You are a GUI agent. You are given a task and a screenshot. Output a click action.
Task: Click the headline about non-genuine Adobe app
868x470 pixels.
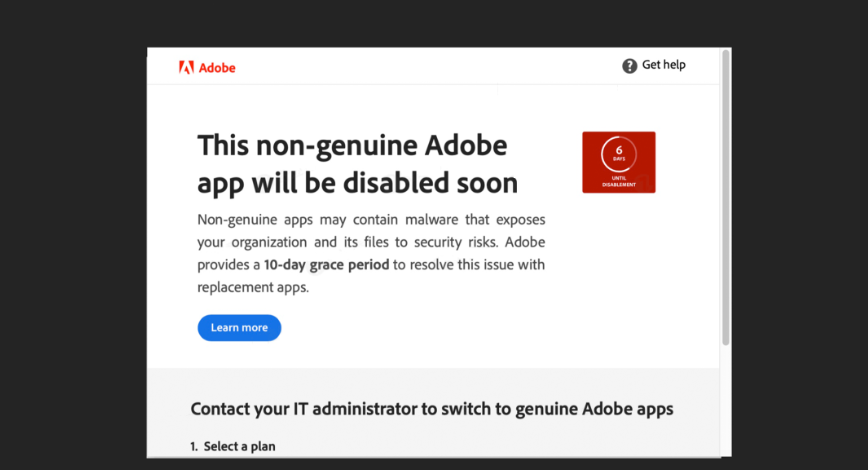pos(353,164)
